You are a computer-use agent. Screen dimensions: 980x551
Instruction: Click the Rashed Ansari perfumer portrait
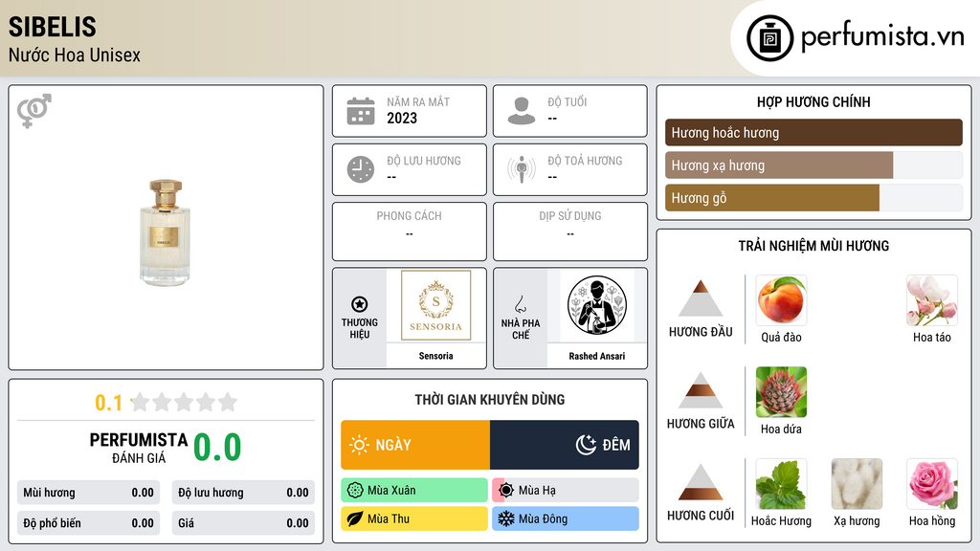pyautogui.click(x=597, y=305)
